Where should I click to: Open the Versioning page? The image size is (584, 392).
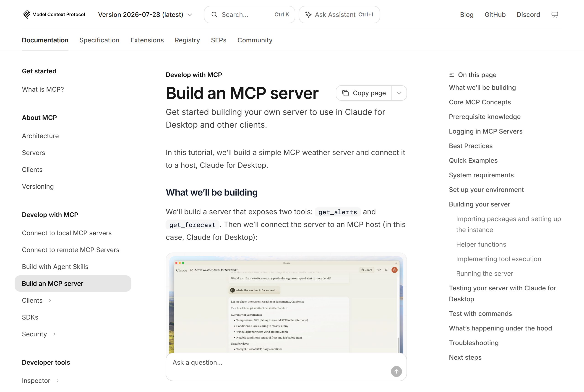[38, 186]
